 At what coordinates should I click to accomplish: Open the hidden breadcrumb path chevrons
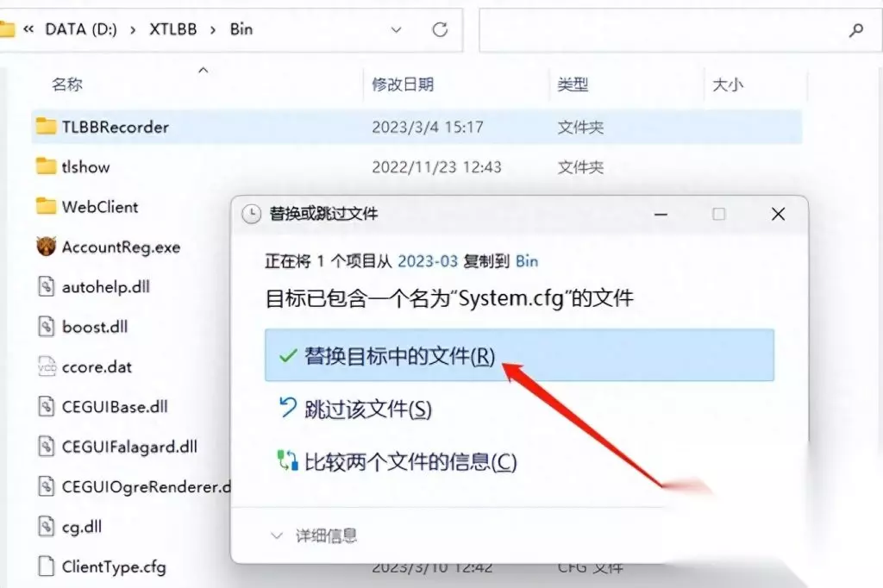pyautogui.click(x=28, y=29)
